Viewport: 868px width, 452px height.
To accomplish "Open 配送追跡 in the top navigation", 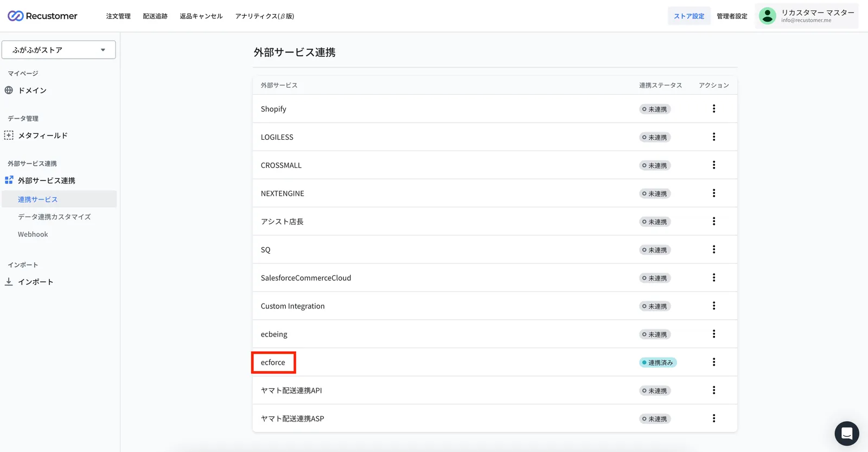I will coord(155,16).
